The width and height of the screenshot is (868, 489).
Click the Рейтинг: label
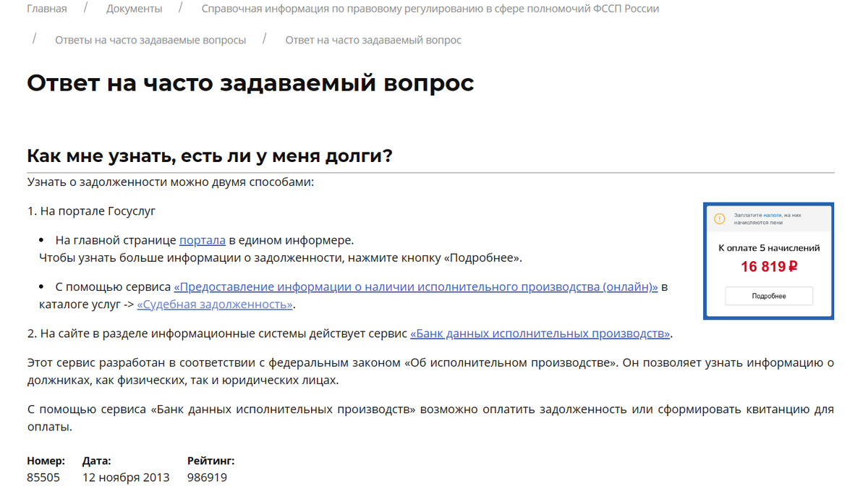tap(210, 461)
